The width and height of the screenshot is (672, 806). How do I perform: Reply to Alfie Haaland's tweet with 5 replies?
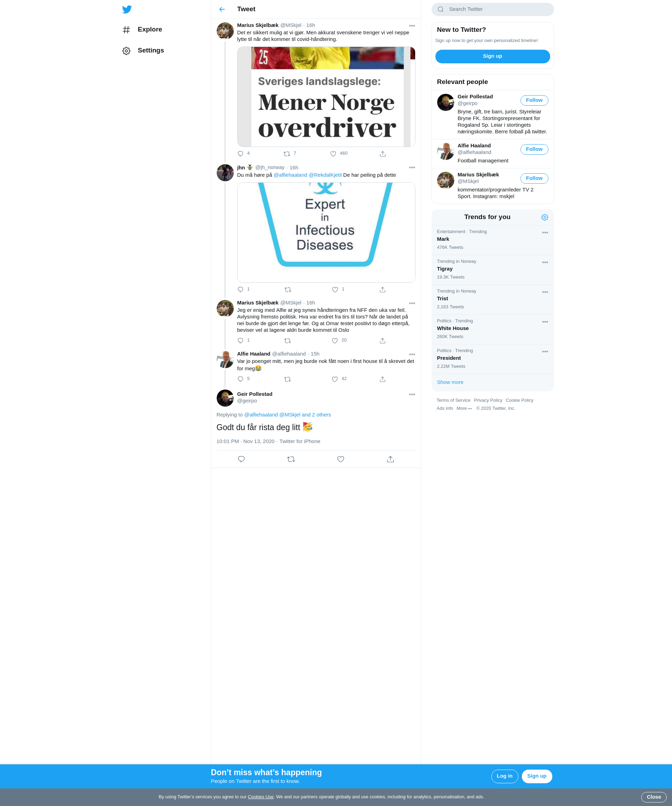(241, 379)
